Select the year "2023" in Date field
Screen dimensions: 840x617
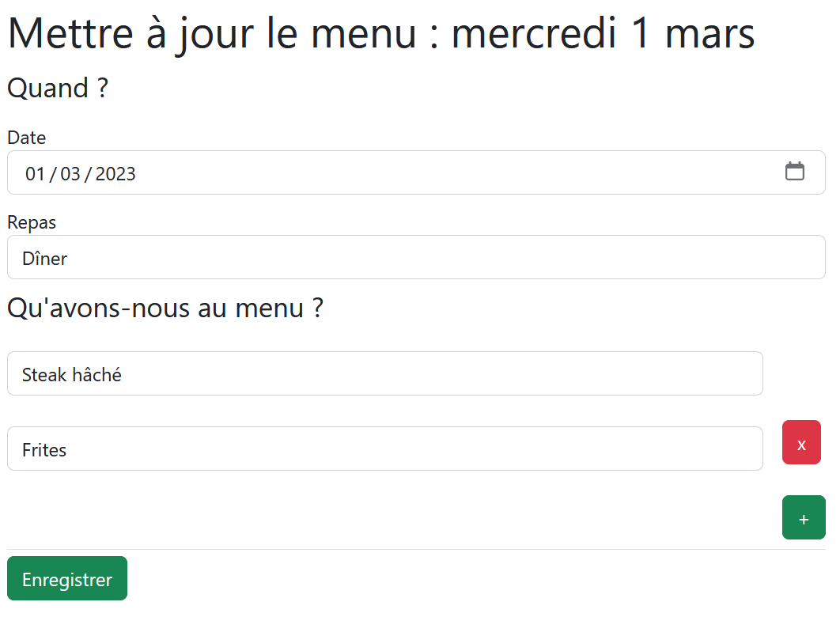(115, 174)
